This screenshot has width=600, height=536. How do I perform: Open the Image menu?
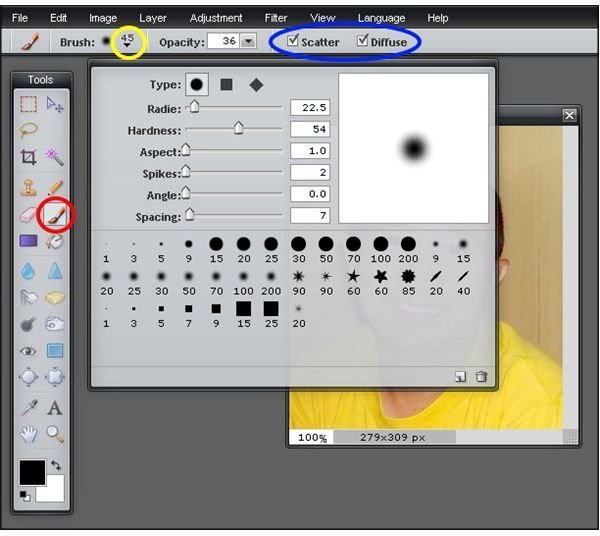click(x=103, y=18)
